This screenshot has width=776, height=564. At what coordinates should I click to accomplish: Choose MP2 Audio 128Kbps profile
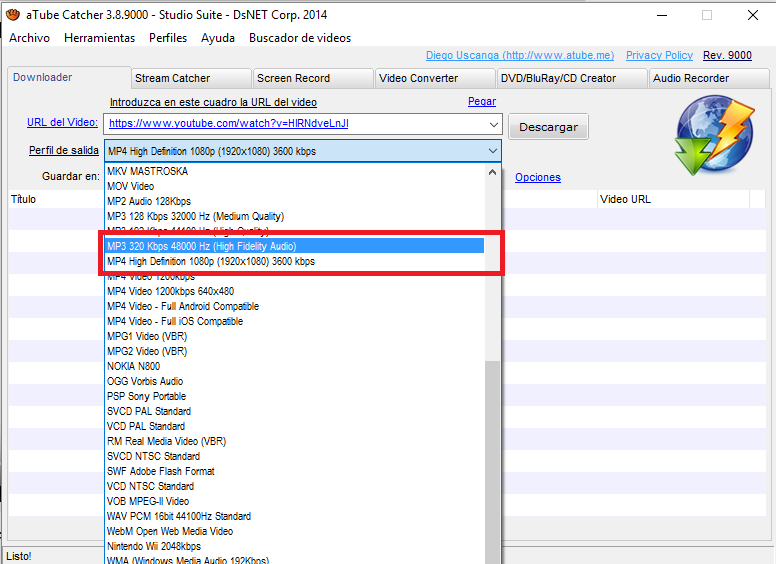(295, 201)
